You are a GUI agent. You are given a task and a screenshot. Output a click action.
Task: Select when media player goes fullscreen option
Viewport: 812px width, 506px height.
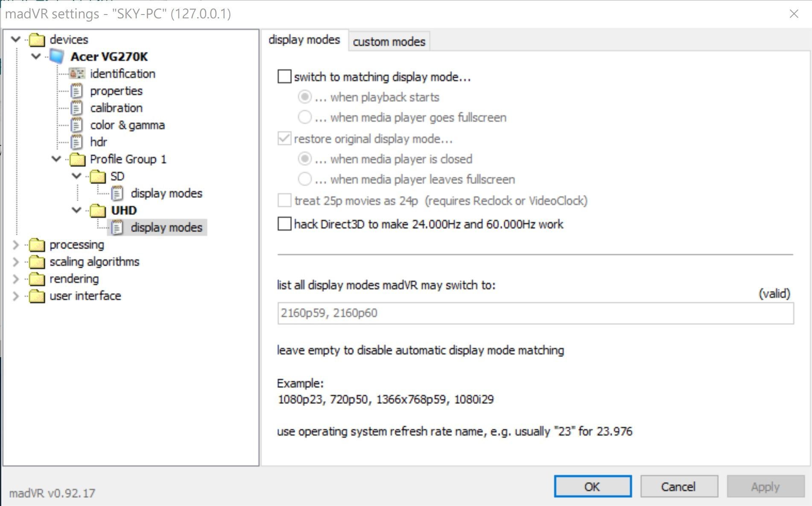click(x=304, y=117)
